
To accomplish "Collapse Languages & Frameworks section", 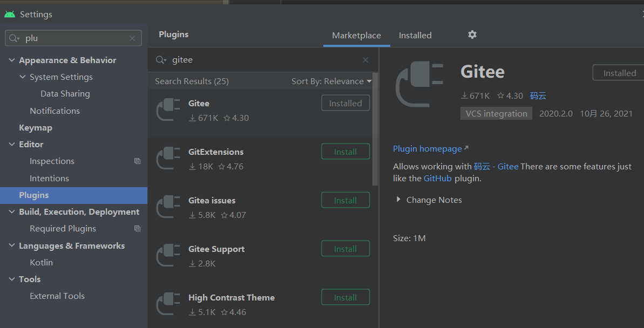I will tap(11, 246).
